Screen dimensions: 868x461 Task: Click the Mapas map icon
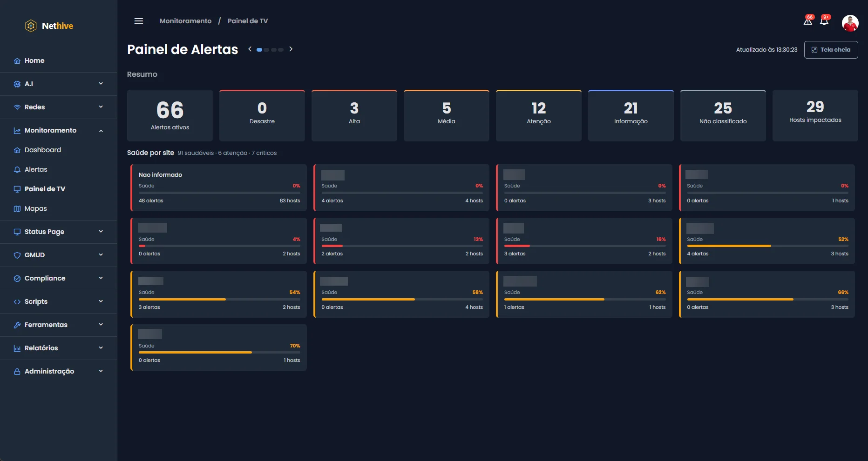pos(17,209)
